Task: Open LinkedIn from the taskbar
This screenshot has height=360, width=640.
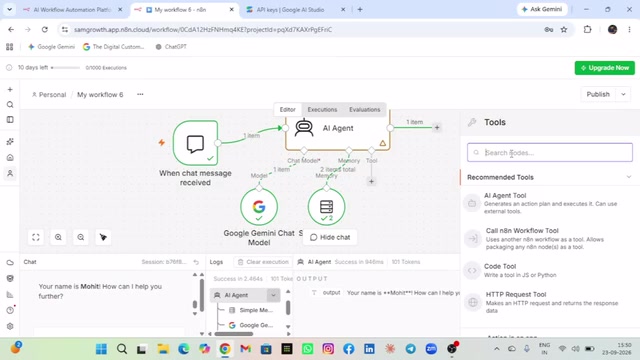Action: (x=369, y=349)
